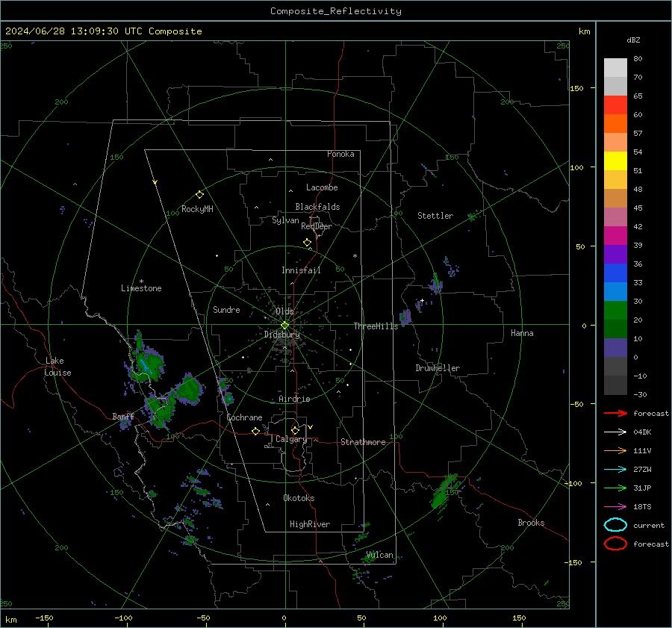Select the radar center diamond at Didsbury
Screen dimensions: 672x628
(x=285, y=326)
